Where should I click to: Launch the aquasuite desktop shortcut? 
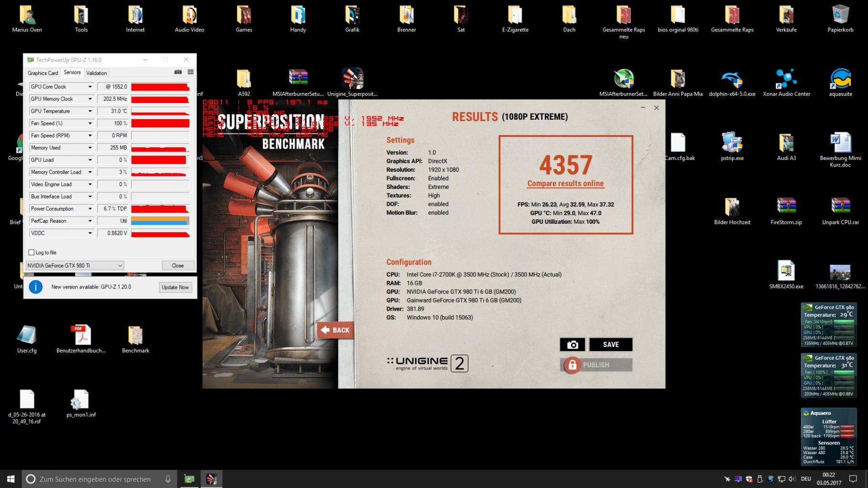click(x=840, y=82)
